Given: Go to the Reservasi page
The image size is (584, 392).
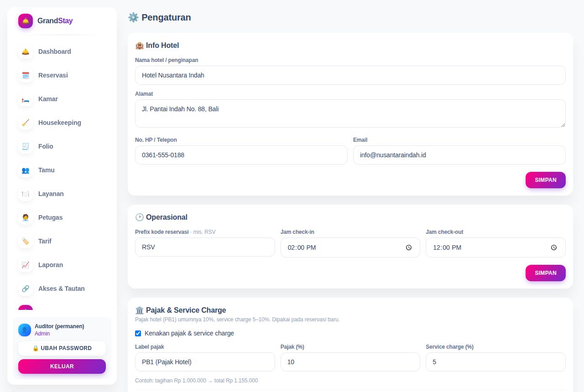Looking at the screenshot, I should (x=62, y=75).
